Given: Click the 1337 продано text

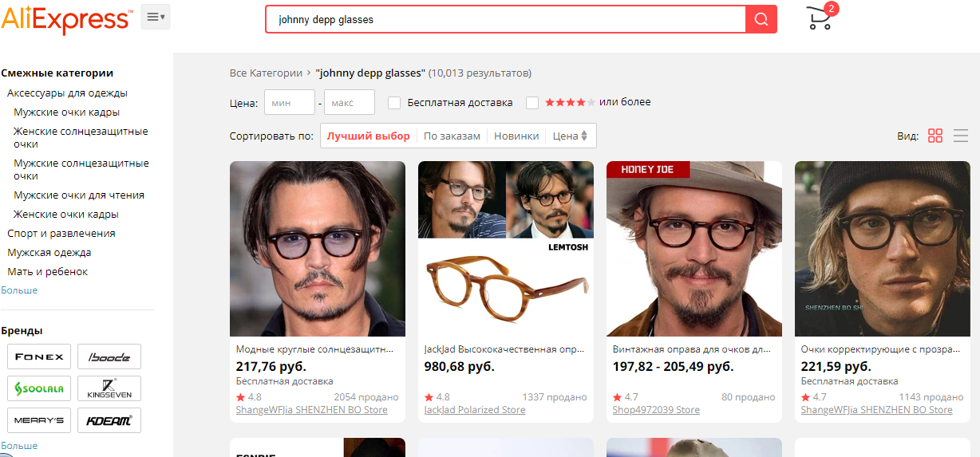Looking at the screenshot, I should point(555,397).
